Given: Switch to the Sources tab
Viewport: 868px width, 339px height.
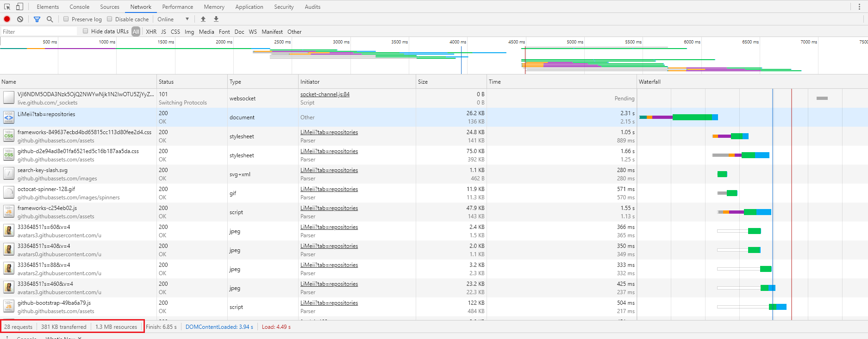Looking at the screenshot, I should point(110,6).
